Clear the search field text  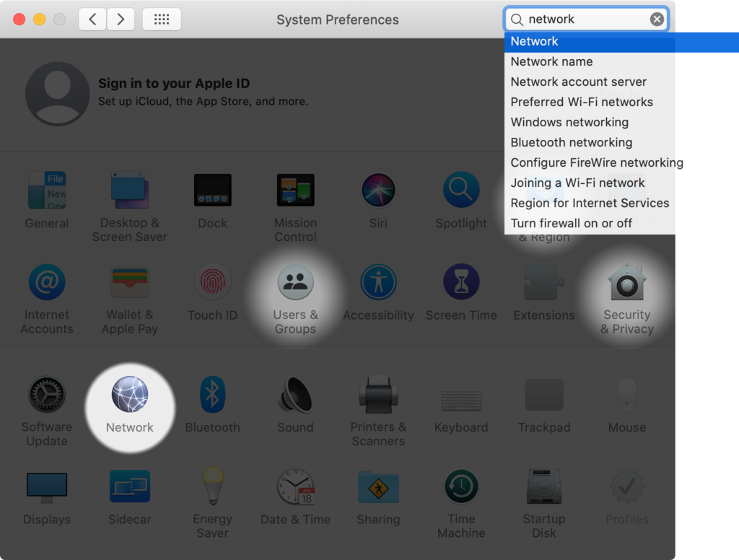tap(657, 19)
